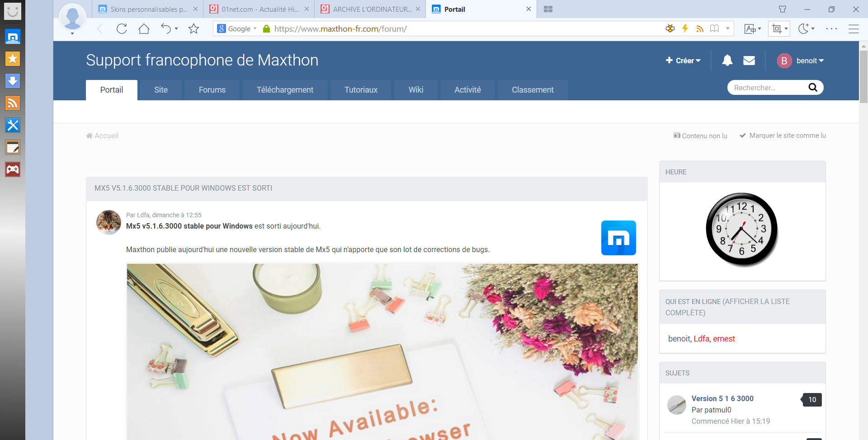
Task: Open Favorites star in sidebar
Action: click(x=13, y=59)
